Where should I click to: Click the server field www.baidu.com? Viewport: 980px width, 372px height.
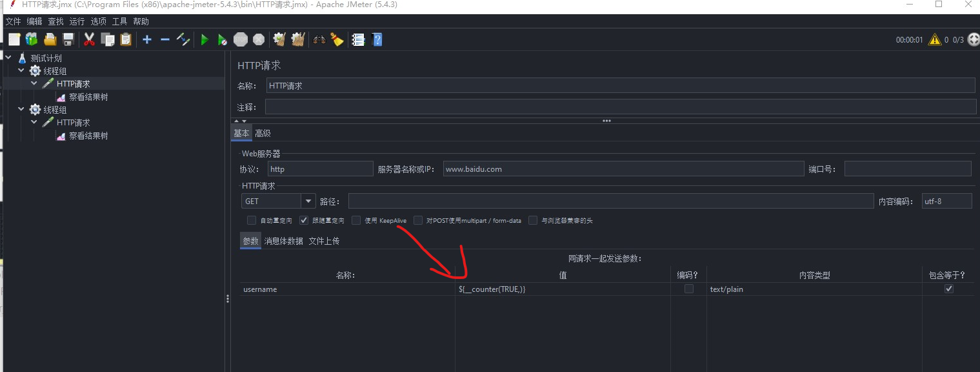[623, 169]
